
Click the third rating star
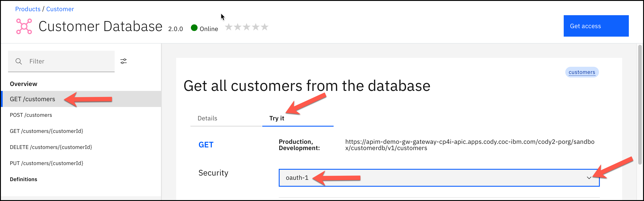pos(246,27)
